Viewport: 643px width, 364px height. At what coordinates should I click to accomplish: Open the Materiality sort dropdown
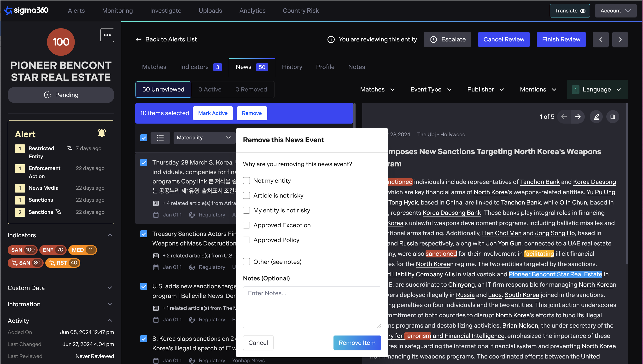tap(204, 138)
